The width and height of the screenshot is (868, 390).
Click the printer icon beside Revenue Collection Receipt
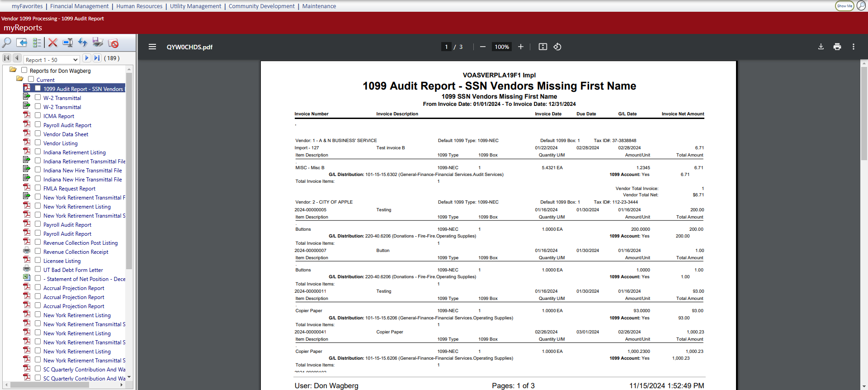(x=27, y=251)
